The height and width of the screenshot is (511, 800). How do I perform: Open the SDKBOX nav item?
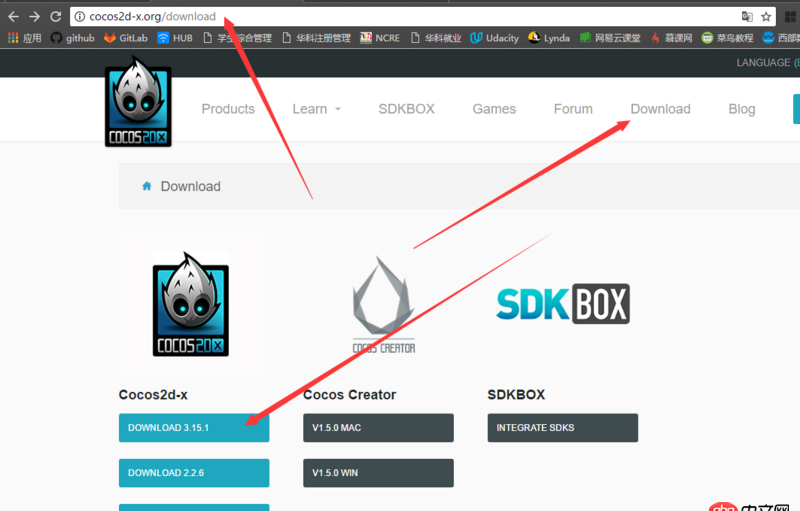(x=406, y=109)
